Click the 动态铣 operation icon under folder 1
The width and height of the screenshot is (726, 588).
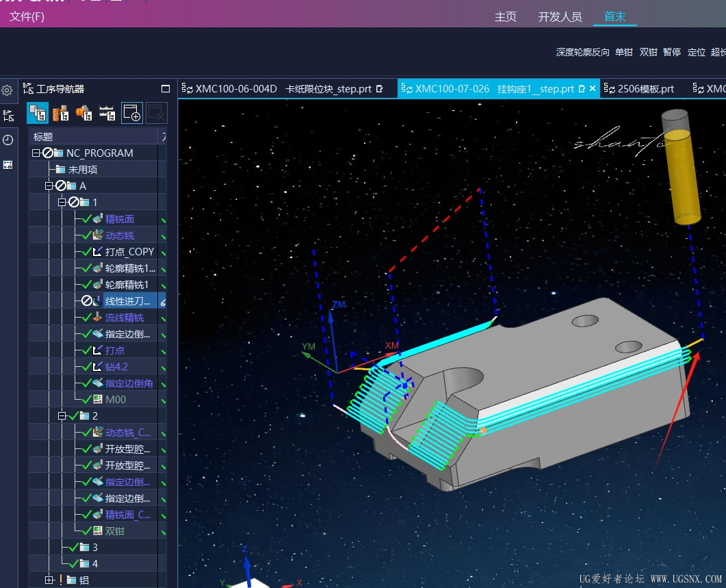click(x=98, y=235)
